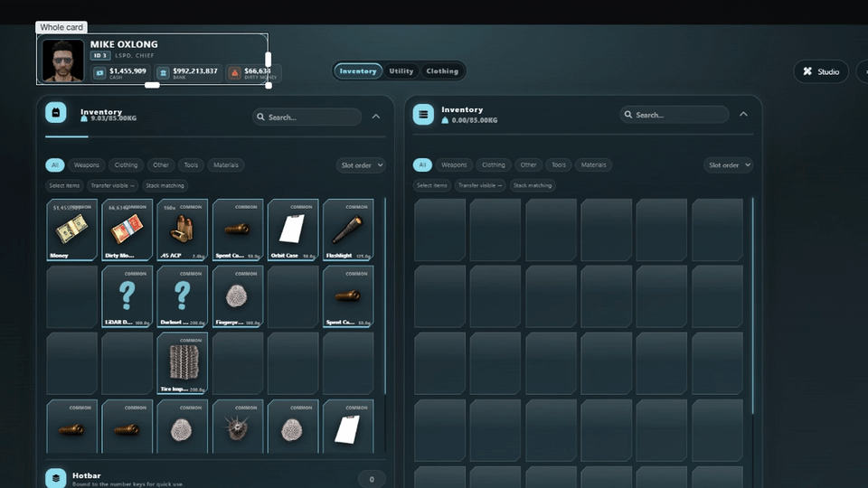The height and width of the screenshot is (488, 868).
Task: Toggle the Materials filter in the 0.00KG inventory
Action: click(x=593, y=164)
